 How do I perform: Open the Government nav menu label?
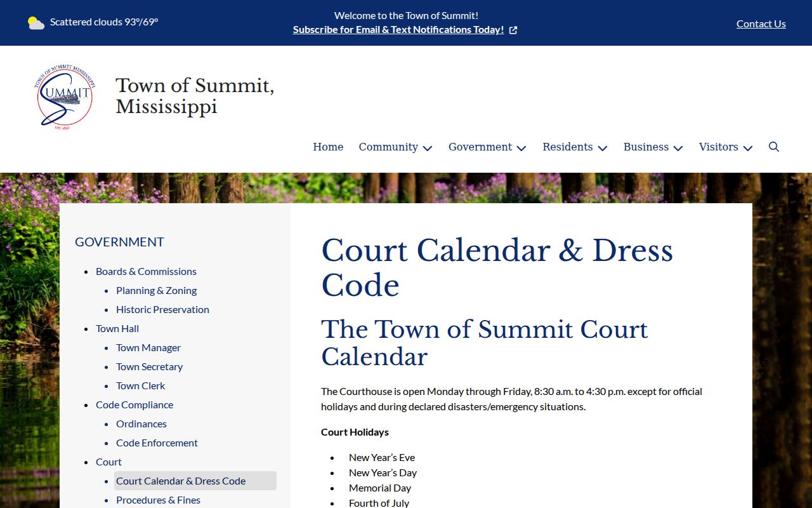pos(480,147)
